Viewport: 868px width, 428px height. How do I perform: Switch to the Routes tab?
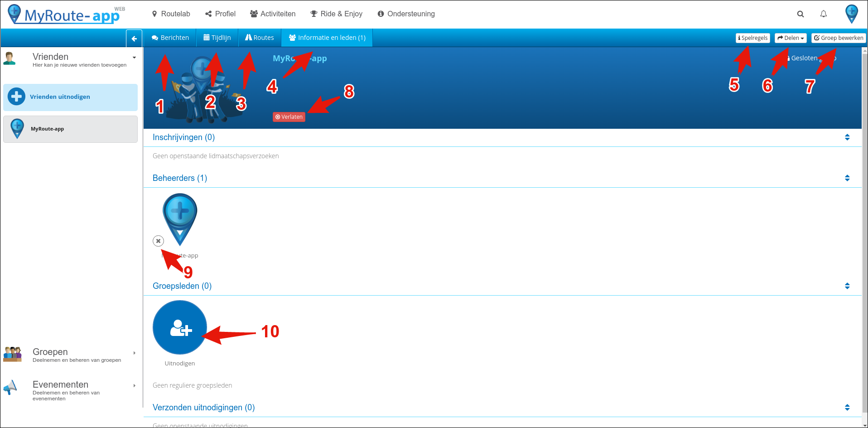pyautogui.click(x=260, y=38)
